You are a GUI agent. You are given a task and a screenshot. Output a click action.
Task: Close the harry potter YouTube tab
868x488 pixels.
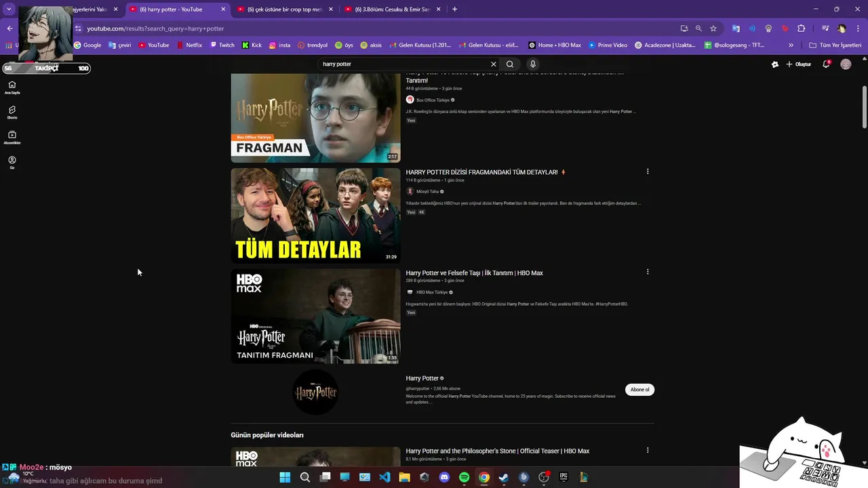(x=223, y=9)
